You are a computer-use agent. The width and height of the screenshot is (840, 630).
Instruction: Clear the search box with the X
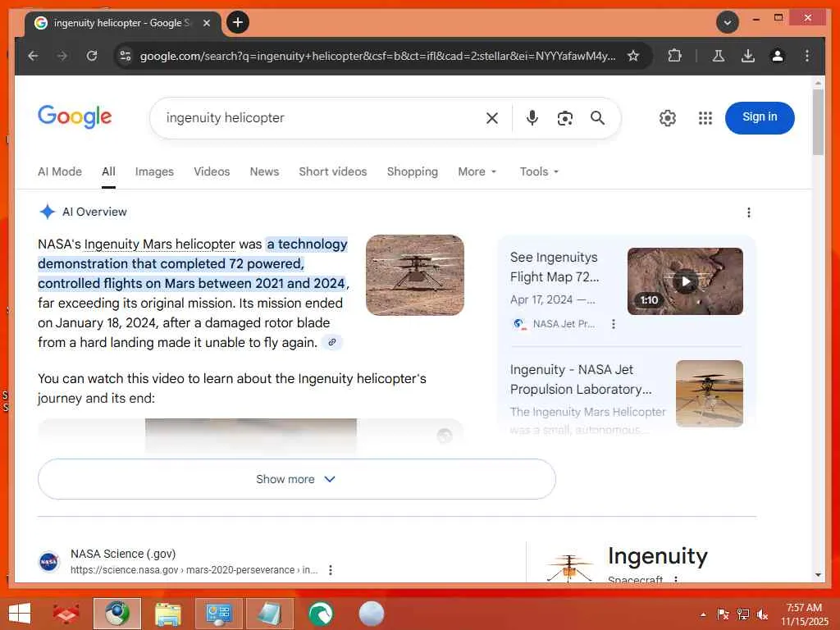coord(492,118)
